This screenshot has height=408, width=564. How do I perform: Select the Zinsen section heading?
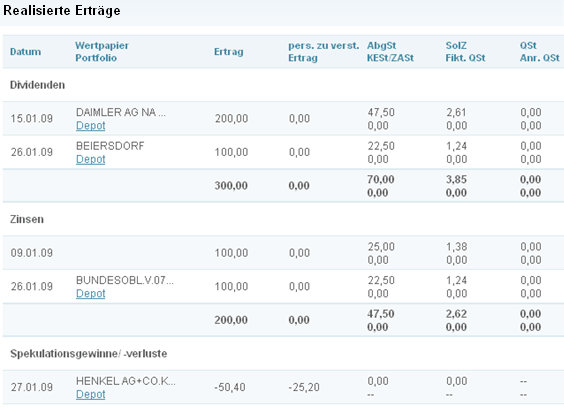(27, 219)
